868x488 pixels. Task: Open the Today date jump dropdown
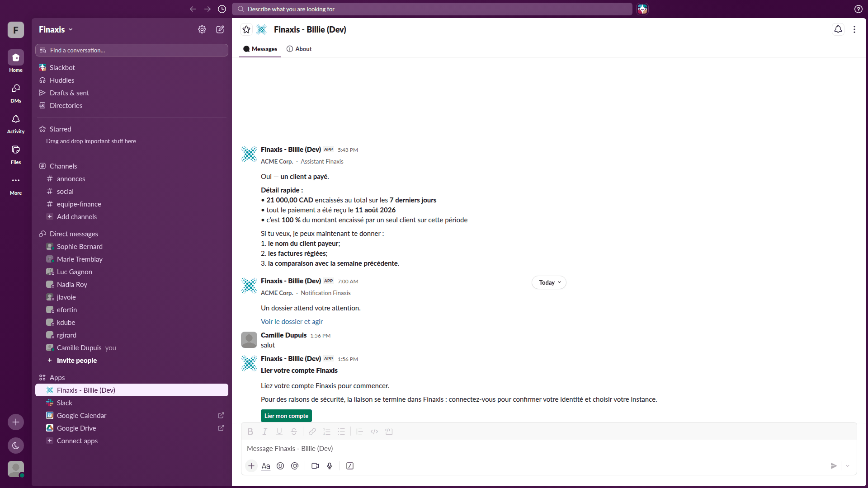(549, 282)
